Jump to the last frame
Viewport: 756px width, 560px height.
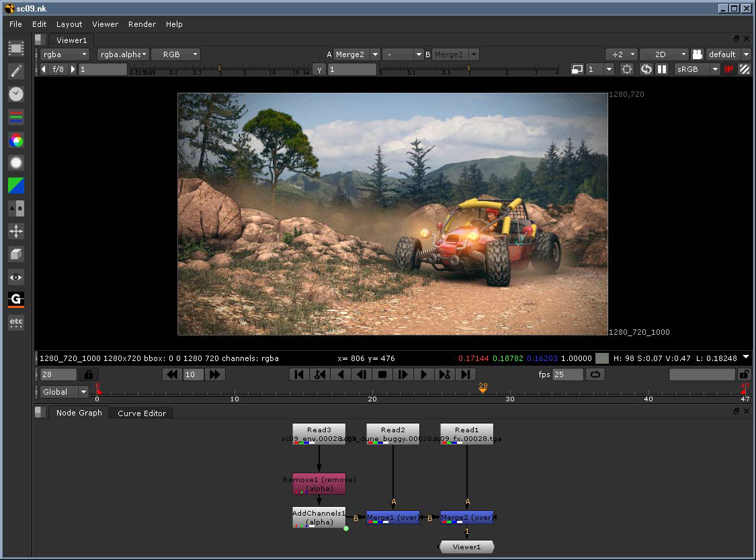[466, 374]
